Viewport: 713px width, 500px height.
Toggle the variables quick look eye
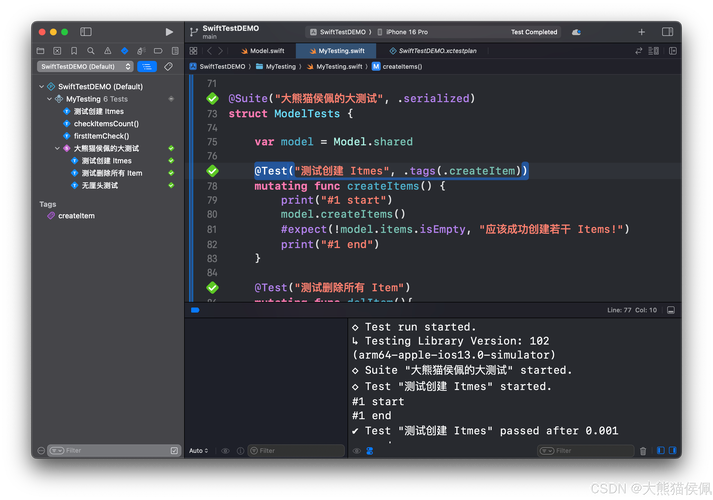225,451
